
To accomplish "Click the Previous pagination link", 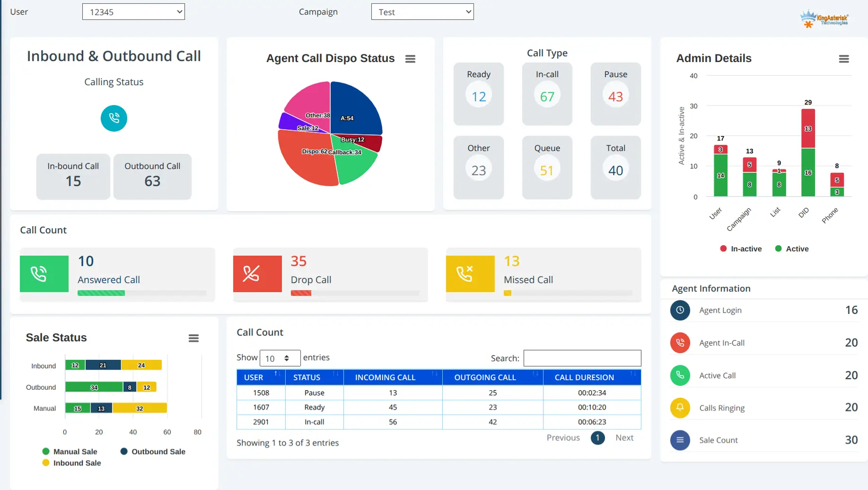I will 563,437.
